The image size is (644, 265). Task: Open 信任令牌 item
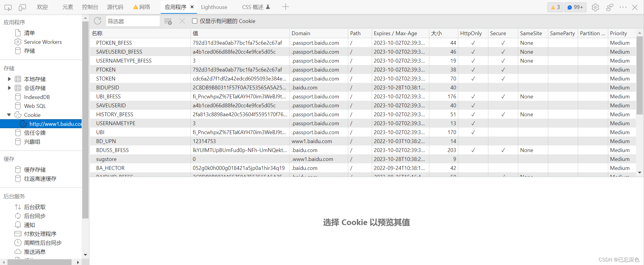coord(35,133)
